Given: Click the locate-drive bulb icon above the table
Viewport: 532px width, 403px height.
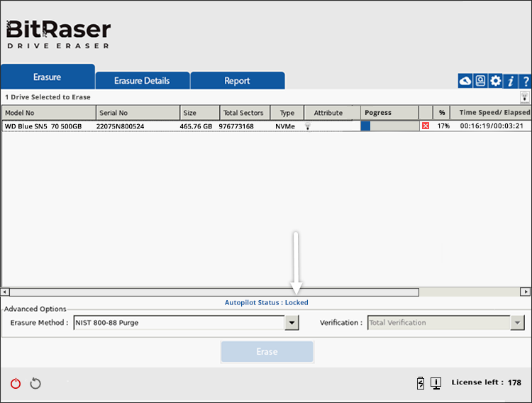Looking at the screenshot, I should point(525,96).
